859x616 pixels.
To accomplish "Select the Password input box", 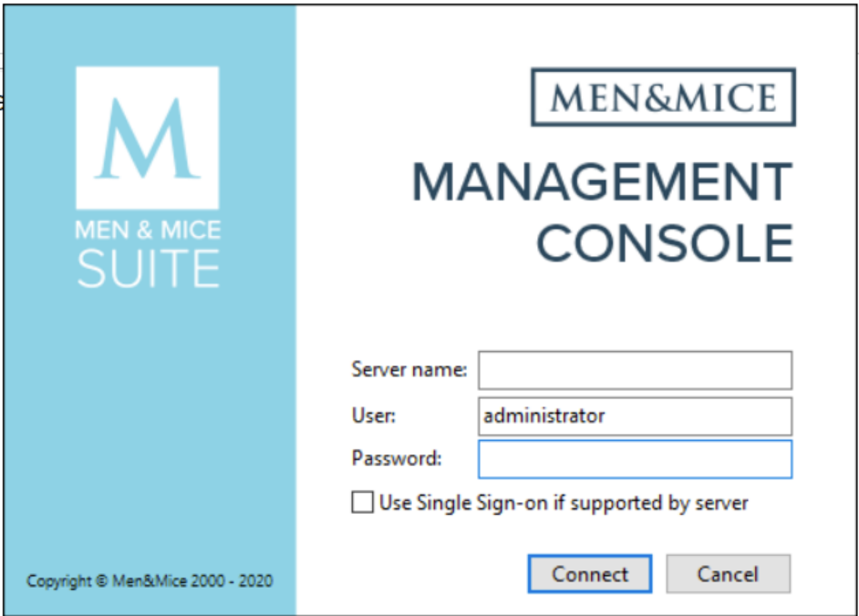I will click(x=635, y=459).
